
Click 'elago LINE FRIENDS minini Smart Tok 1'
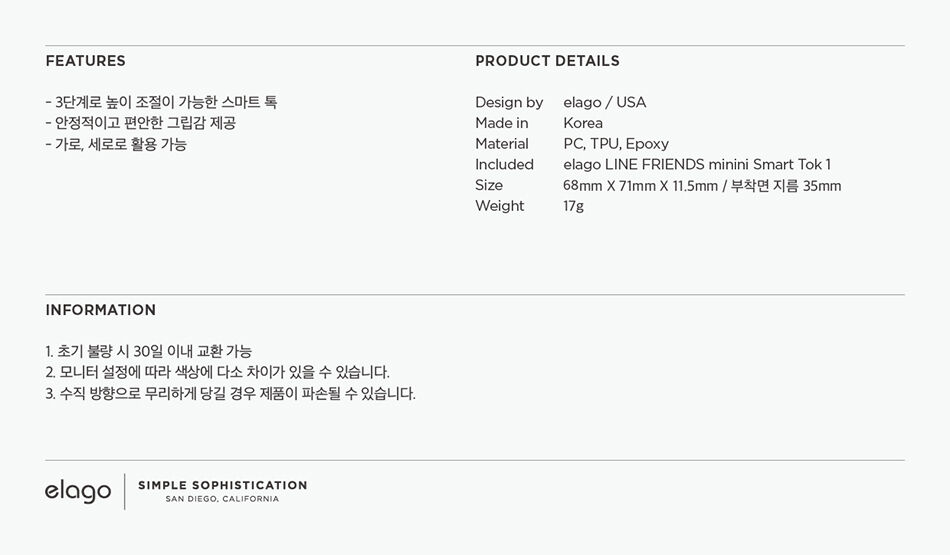pos(697,164)
